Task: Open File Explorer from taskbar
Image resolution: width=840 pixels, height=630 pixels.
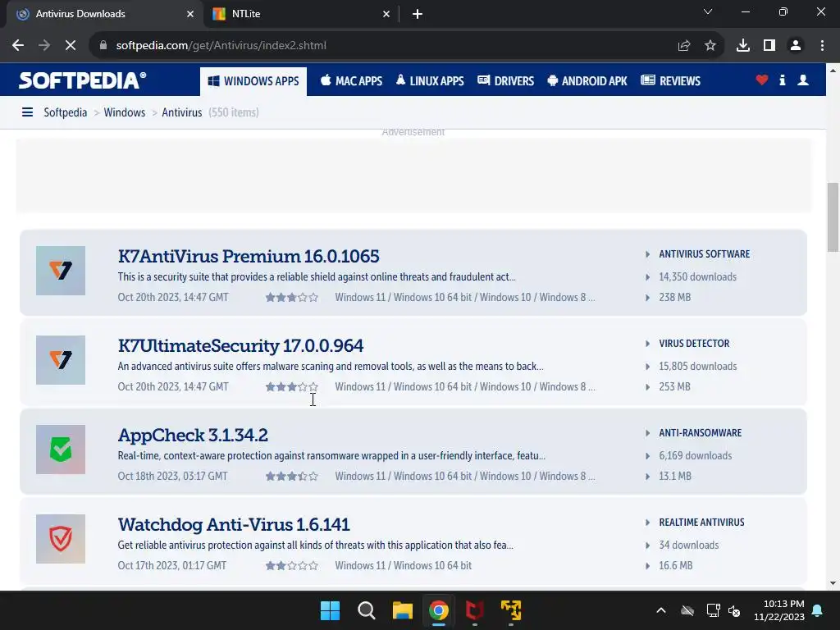Action: 402,610
